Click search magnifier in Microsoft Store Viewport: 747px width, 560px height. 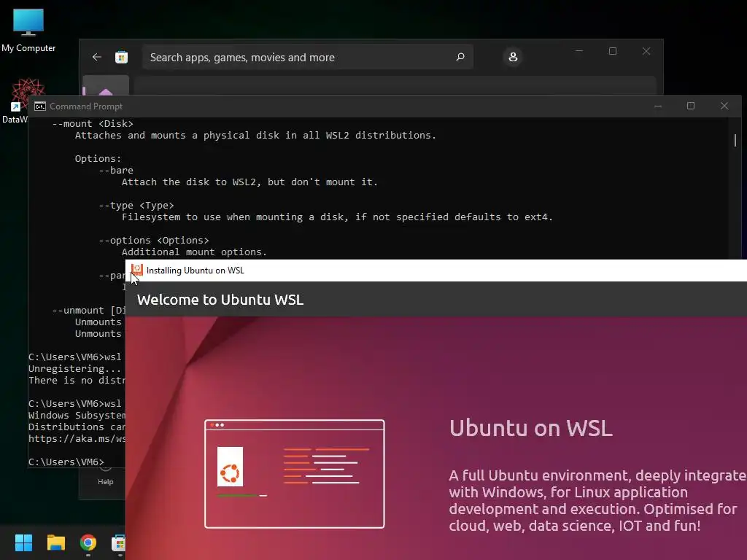point(460,57)
